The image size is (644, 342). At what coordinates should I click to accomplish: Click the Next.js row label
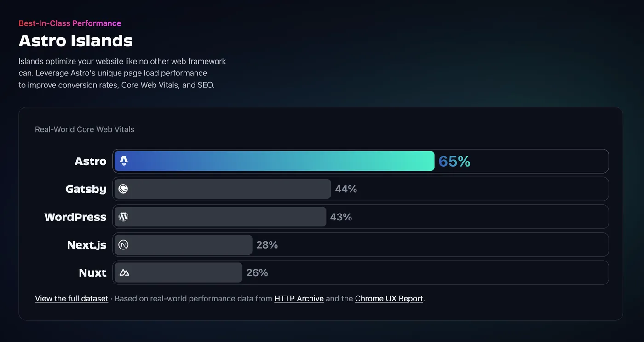click(86, 245)
